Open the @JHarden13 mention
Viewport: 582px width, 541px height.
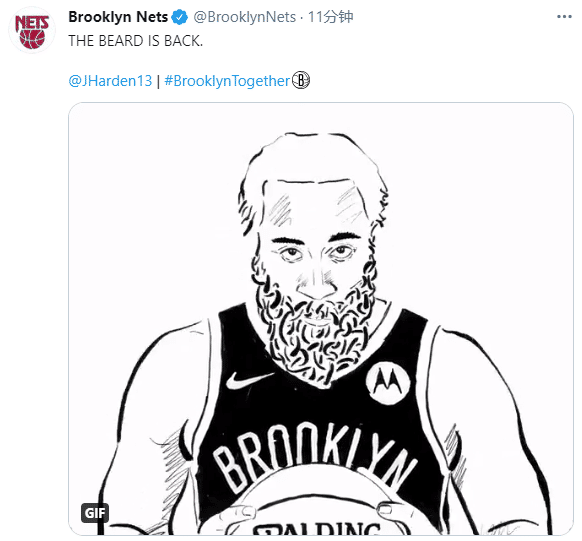pos(110,81)
